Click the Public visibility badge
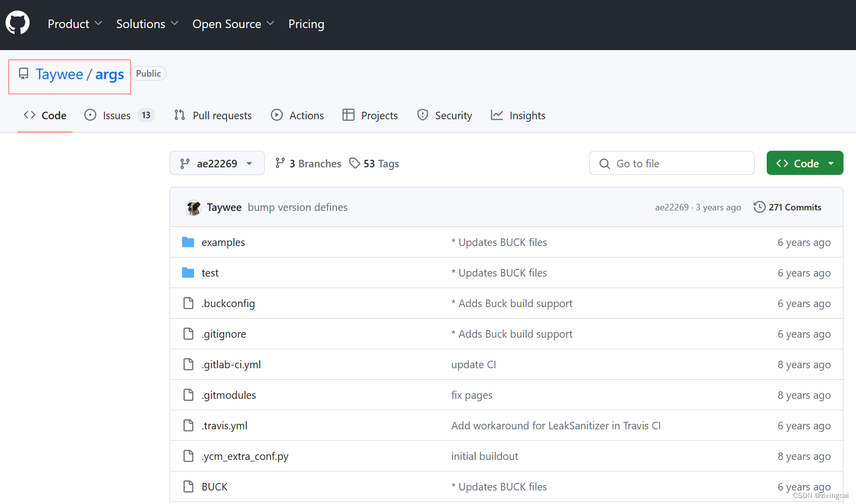 [x=148, y=73]
